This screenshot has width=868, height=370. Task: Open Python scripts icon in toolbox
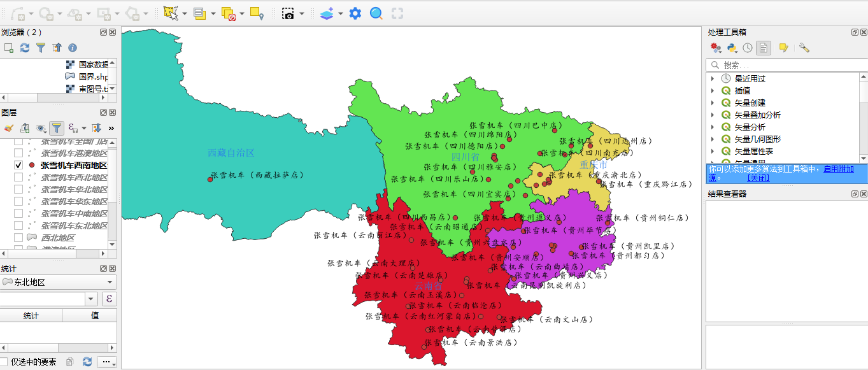click(x=732, y=48)
